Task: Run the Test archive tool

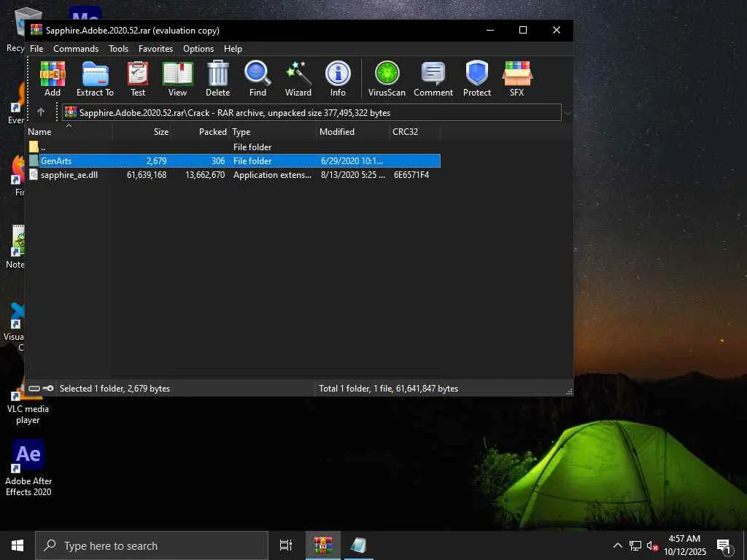Action: (x=138, y=79)
